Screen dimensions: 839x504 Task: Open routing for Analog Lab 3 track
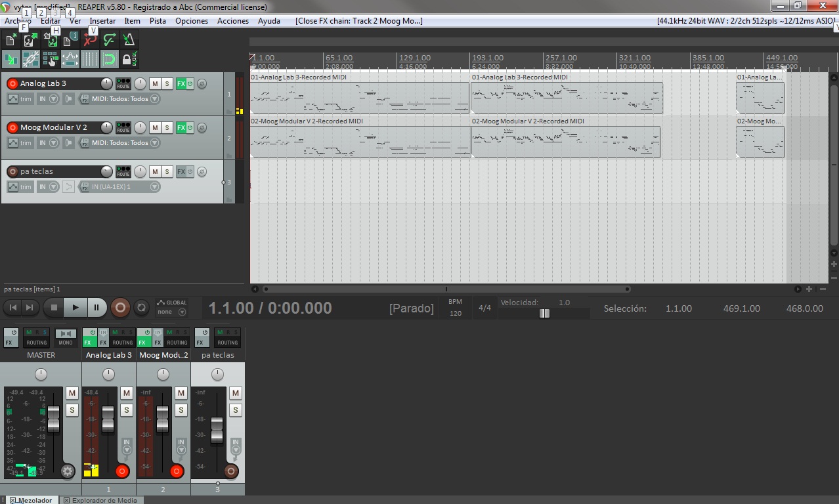pos(123,83)
